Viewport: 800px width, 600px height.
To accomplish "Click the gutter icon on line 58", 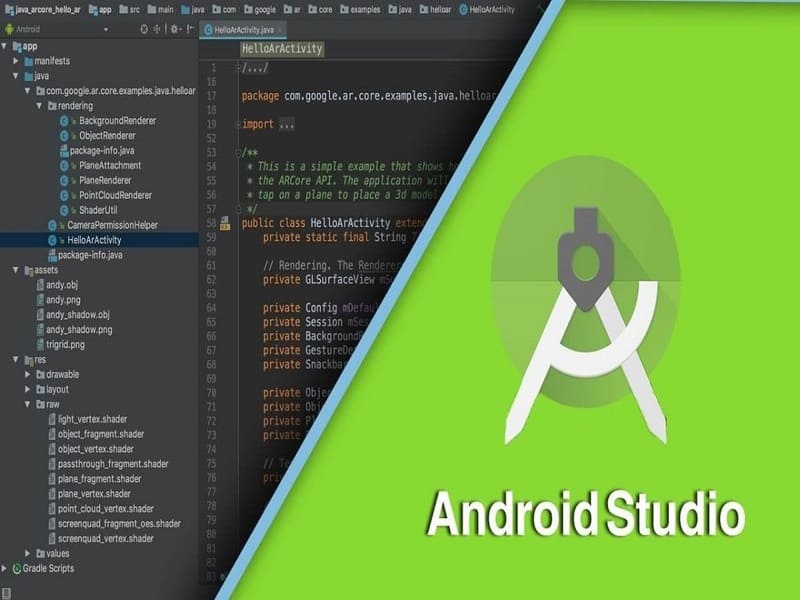I will click(225, 223).
